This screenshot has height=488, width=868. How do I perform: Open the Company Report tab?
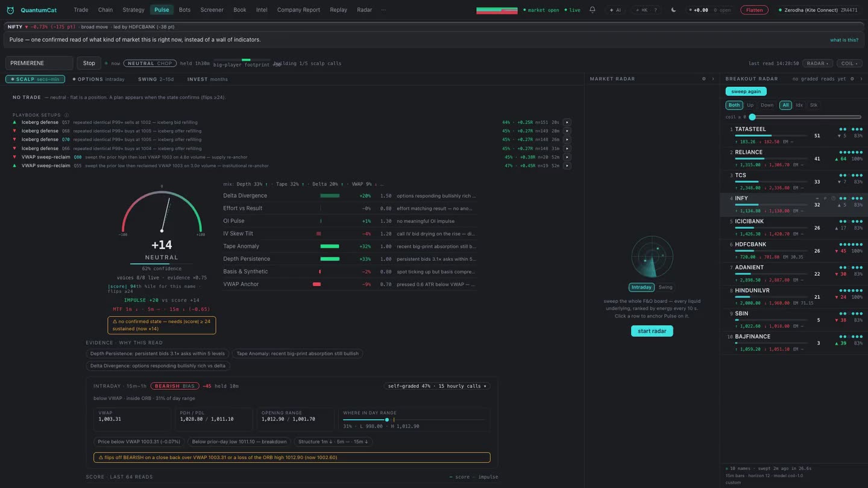[x=298, y=10]
